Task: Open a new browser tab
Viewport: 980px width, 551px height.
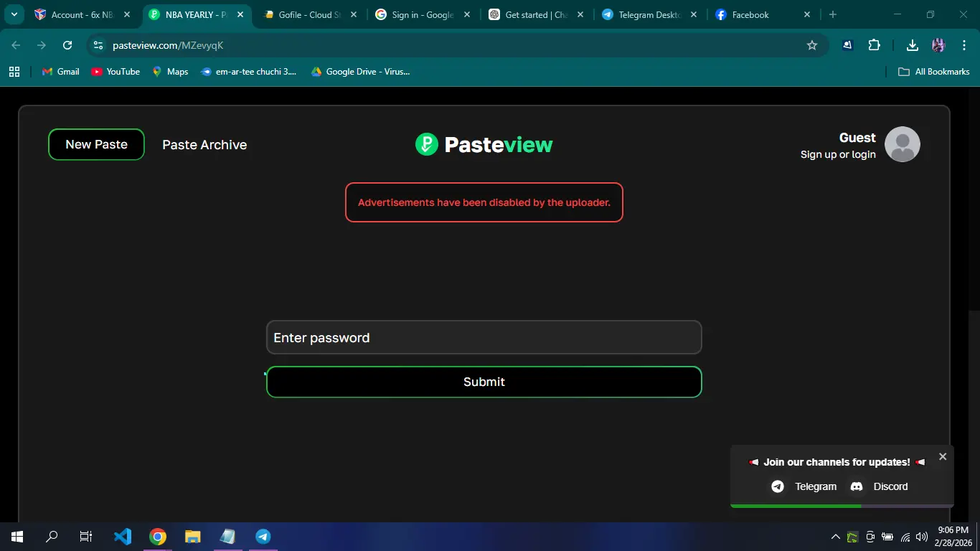Action: click(833, 14)
